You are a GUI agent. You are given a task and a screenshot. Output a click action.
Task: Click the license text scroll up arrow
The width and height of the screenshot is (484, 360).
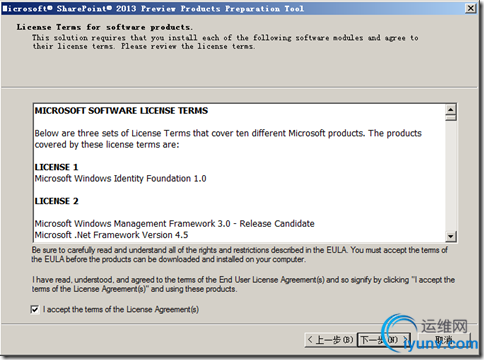451,109
